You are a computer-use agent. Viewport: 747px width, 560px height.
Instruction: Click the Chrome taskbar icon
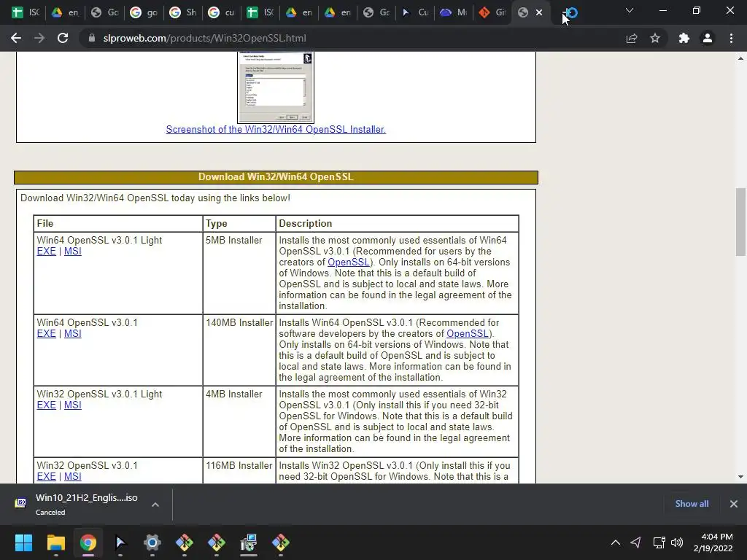point(88,542)
